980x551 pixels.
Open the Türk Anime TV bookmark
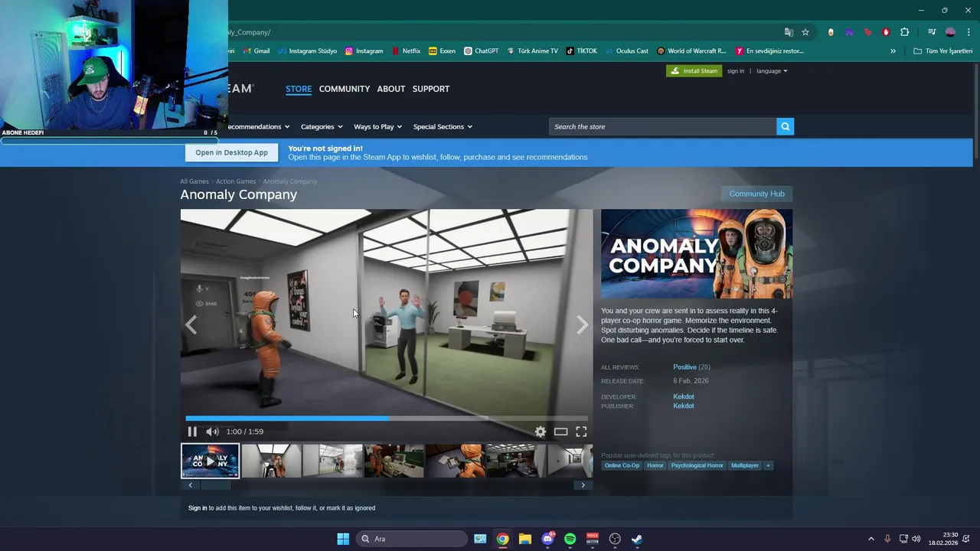pos(532,51)
